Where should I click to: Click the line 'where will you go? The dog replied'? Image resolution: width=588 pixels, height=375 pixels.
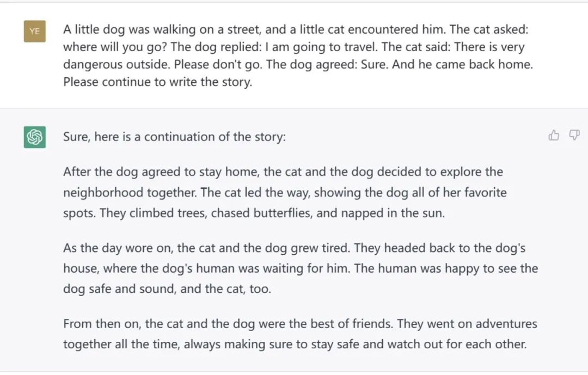[x=294, y=47]
